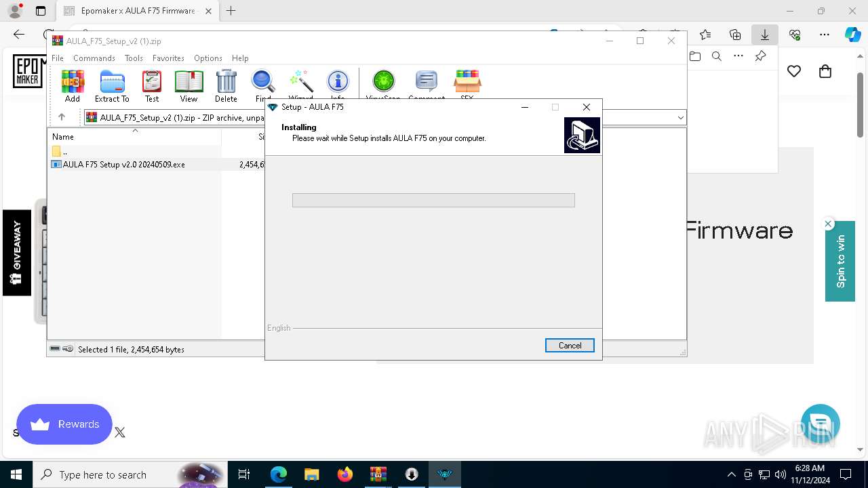Click the Test icon in WinRAR

[152, 86]
